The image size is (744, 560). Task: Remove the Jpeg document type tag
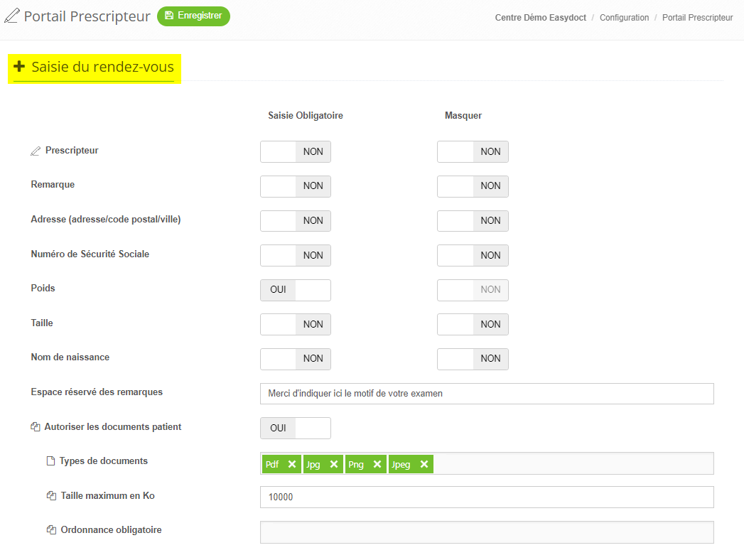424,464
